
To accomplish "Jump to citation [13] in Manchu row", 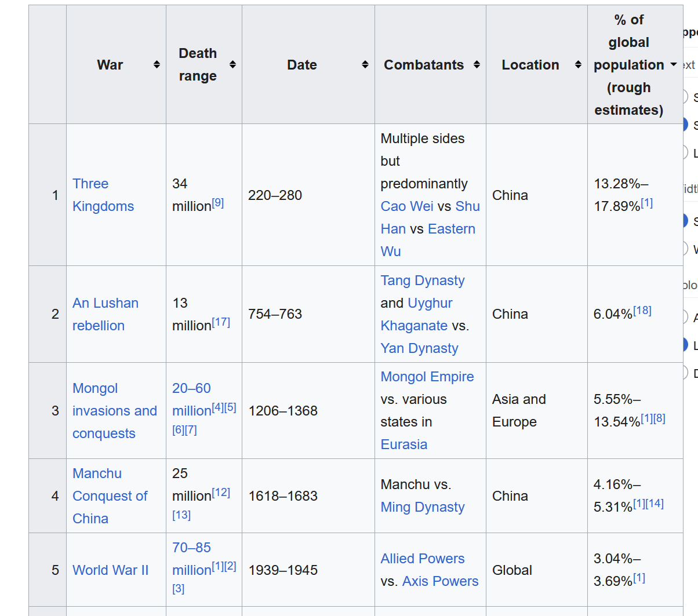I will [181, 515].
